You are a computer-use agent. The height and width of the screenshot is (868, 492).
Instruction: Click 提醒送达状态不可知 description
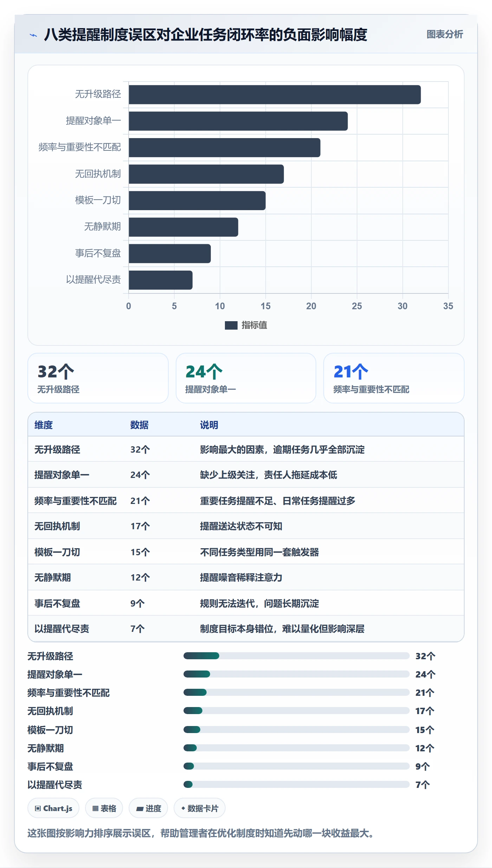point(241,526)
